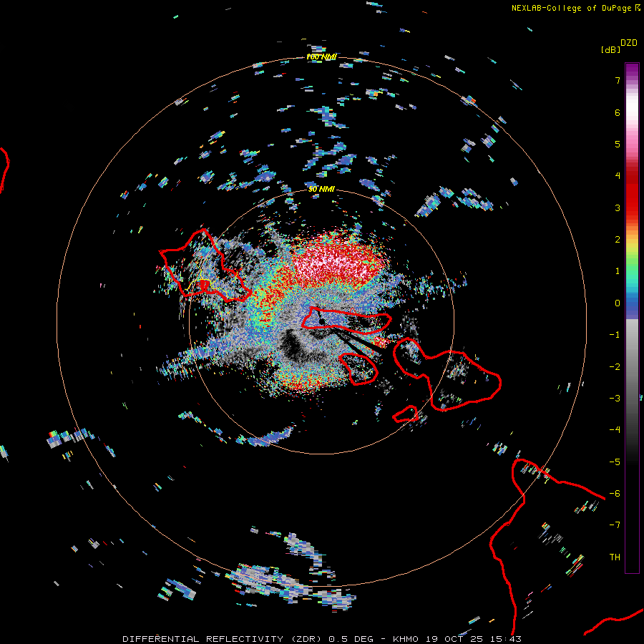Click the purple top of the color bar
The image size is (644, 644).
[632, 70]
